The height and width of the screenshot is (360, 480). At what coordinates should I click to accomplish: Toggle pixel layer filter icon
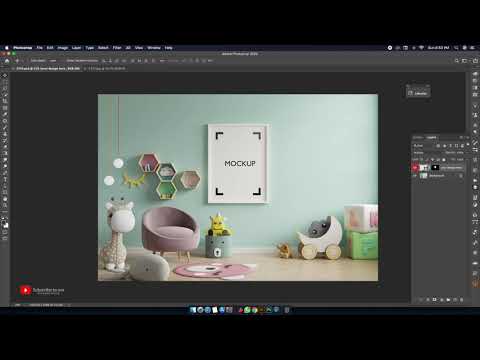(x=438, y=146)
